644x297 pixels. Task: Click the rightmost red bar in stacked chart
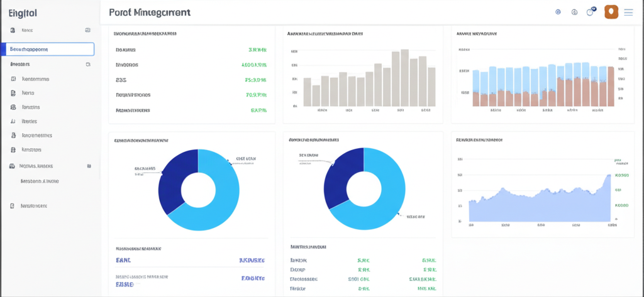coord(611,86)
